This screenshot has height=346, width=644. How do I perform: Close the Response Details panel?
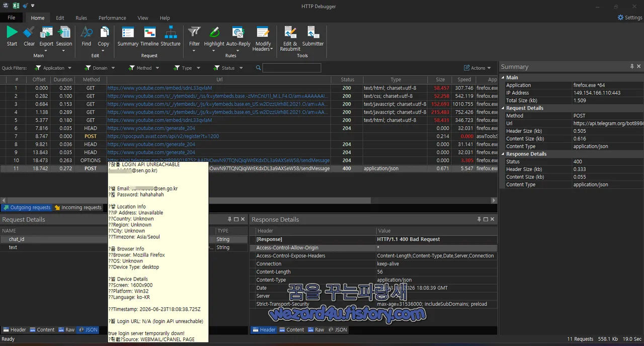(493, 219)
